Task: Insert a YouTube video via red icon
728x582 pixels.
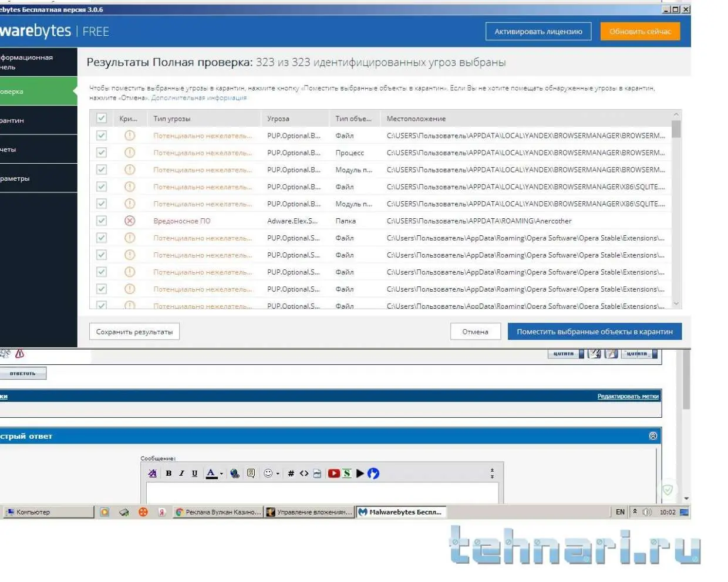Action: pyautogui.click(x=333, y=473)
